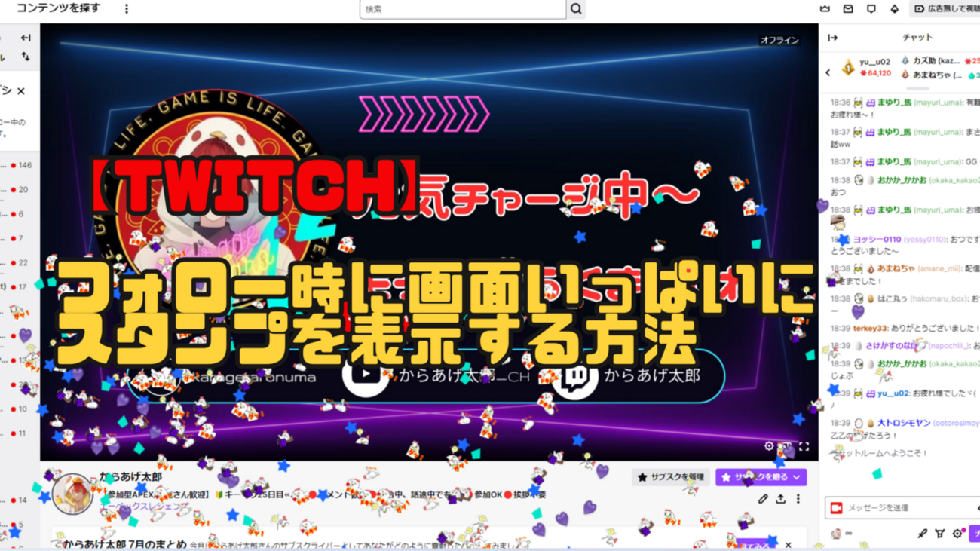980x551 pixels.
Task: Open the channel three-dot more menu
Action: coord(798,499)
